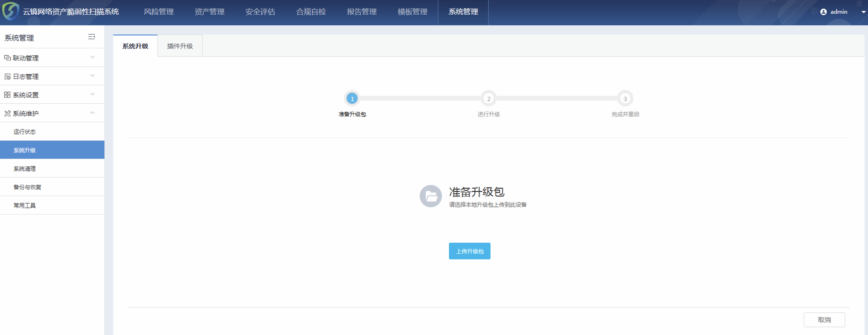Expand the 联动管理 menu chevron

click(92, 57)
